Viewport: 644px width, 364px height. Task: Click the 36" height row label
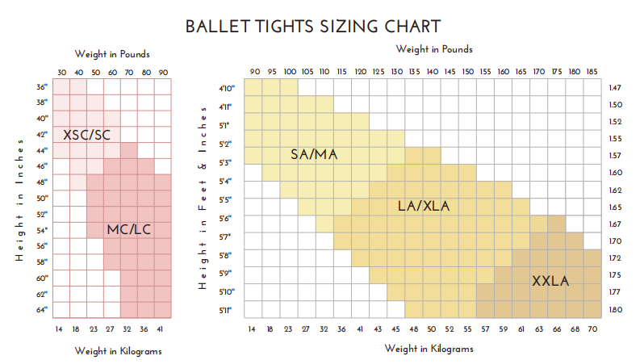pos(42,86)
